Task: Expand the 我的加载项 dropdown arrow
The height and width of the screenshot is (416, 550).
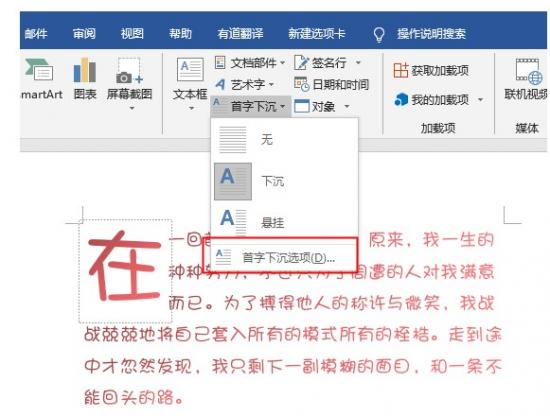Action: [x=480, y=100]
